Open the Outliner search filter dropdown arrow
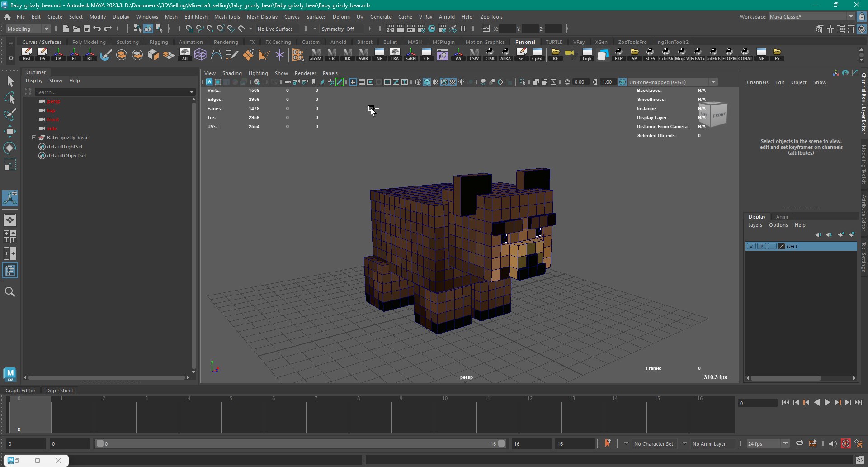Screen dimensions: 868x467 click(x=192, y=92)
